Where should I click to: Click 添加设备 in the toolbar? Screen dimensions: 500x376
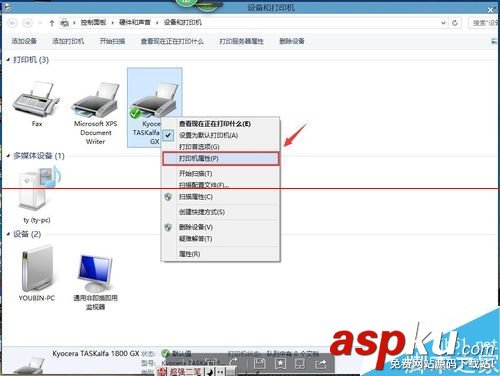point(24,41)
